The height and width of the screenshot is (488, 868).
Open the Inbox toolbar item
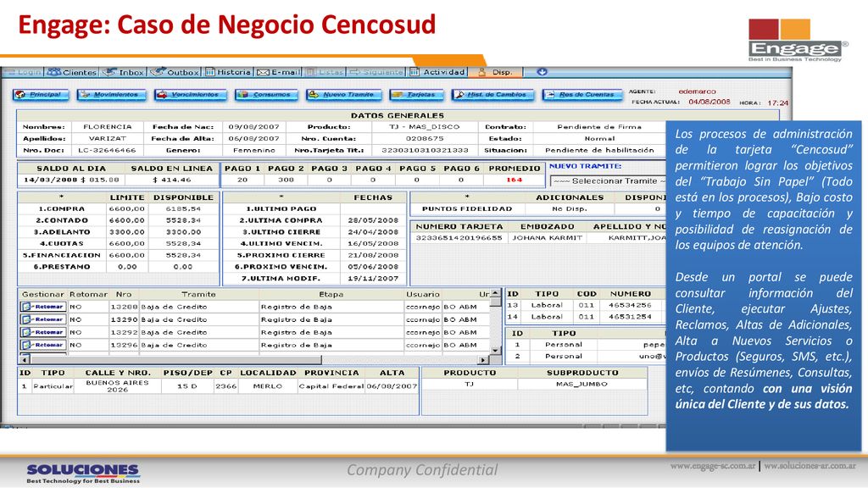click(124, 72)
